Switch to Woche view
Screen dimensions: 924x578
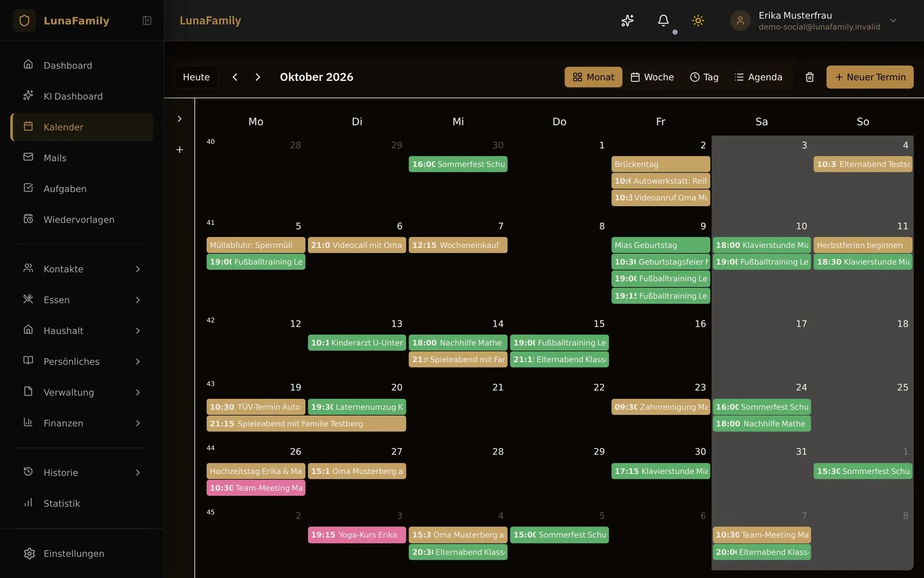pos(652,77)
